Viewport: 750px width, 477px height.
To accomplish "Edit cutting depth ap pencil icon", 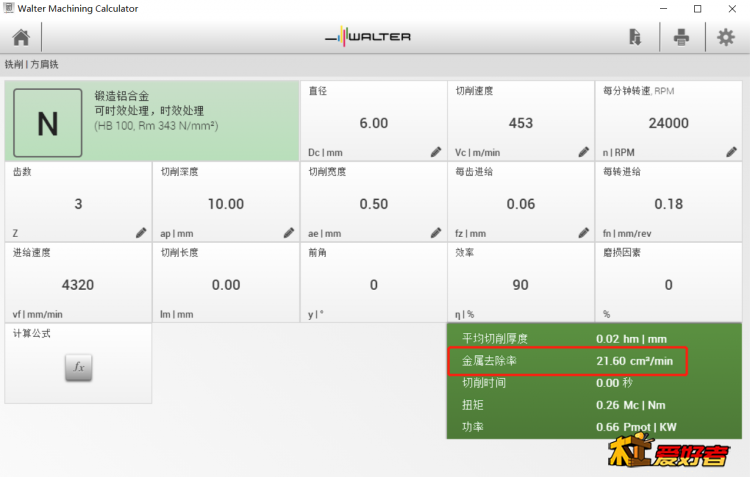I will [288, 233].
